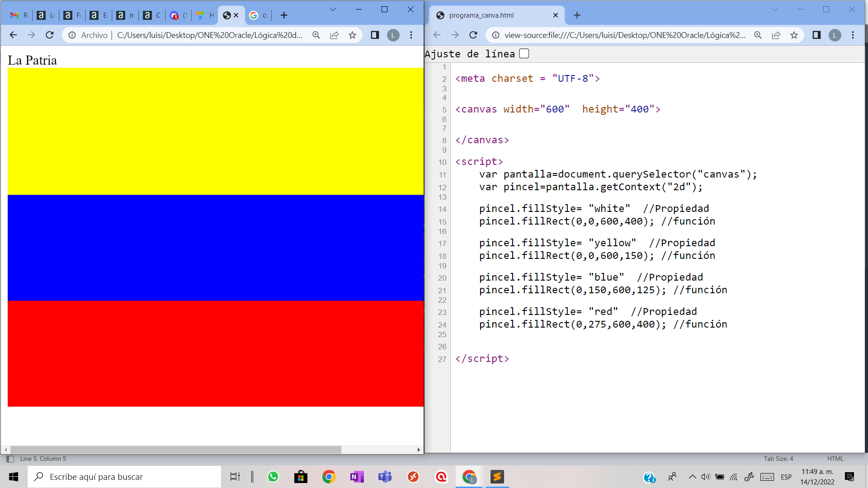Switch to the Google tab
This screenshot has height=488, width=868.
(x=259, y=15)
